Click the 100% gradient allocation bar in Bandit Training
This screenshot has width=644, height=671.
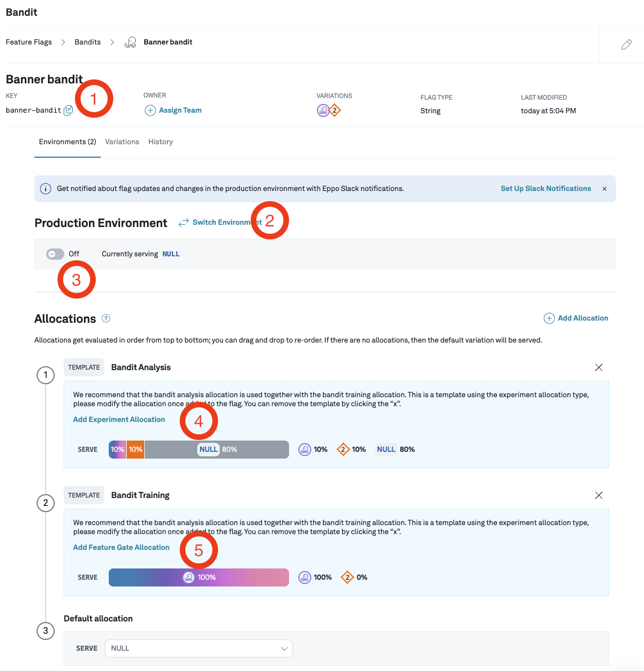198,577
